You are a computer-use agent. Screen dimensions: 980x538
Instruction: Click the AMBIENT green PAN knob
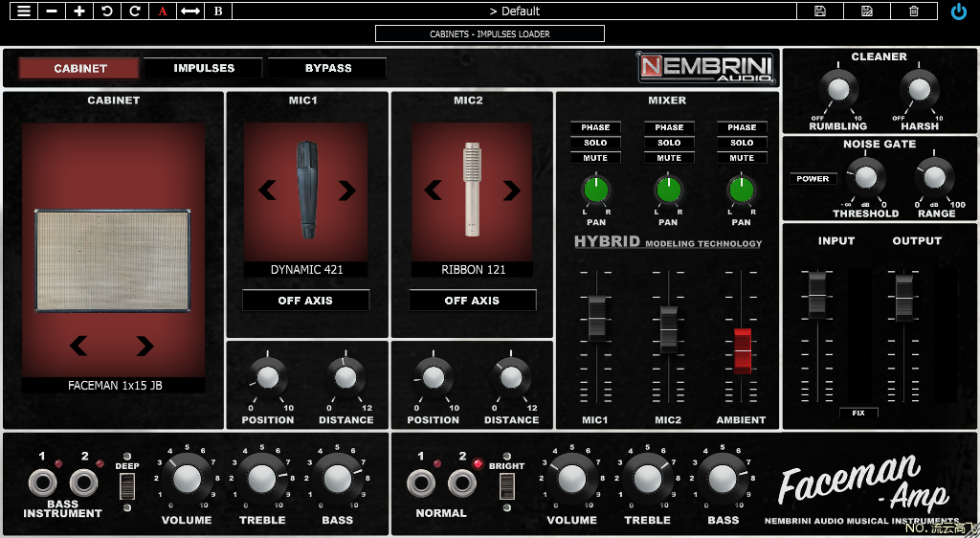pyautogui.click(x=742, y=190)
